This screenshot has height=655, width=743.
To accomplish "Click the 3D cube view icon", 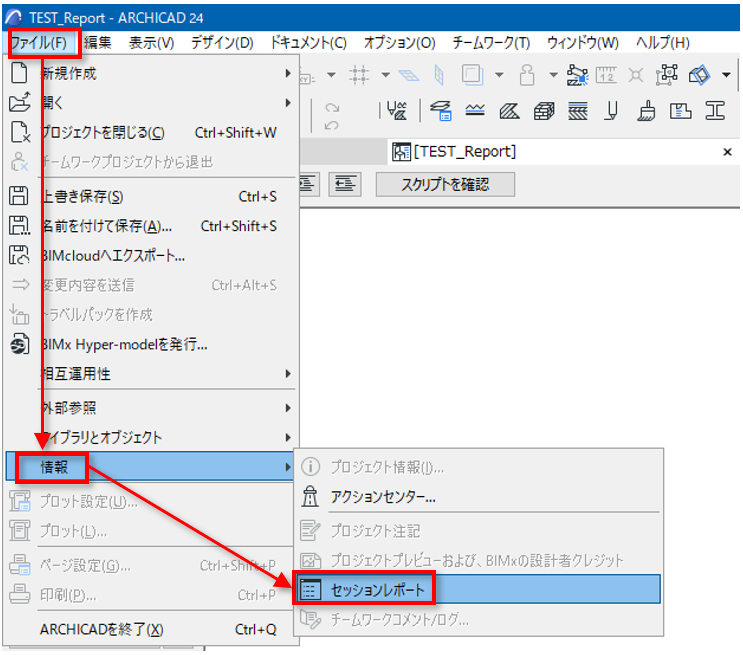I will pos(700,74).
